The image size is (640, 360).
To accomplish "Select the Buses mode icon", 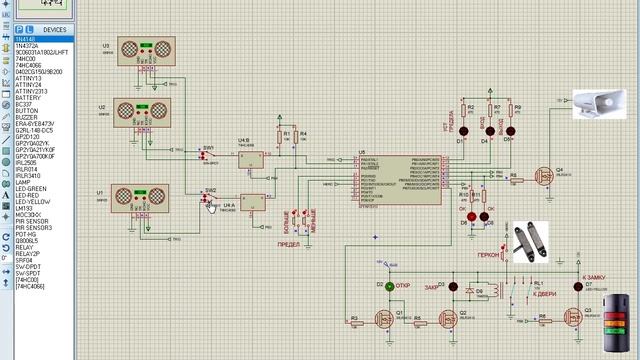I will (6, 37).
